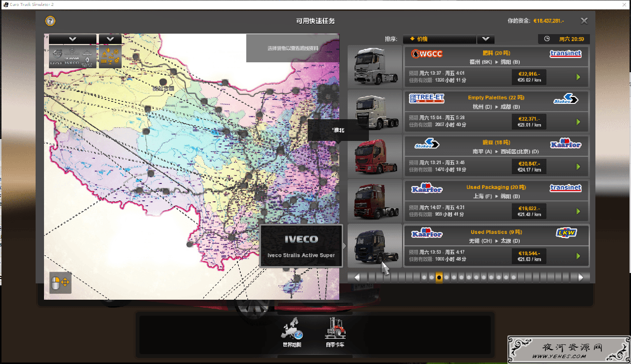Expand the cargo type filter dropdown

tap(110, 39)
